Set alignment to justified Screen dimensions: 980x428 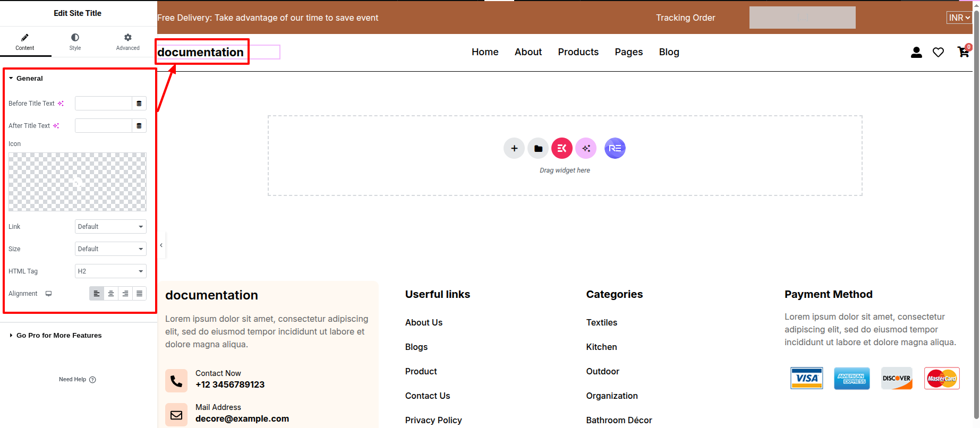139,294
